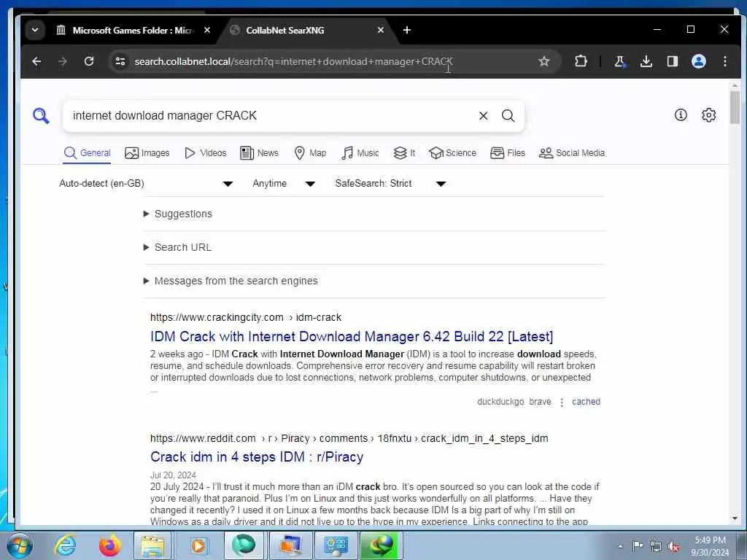Select the Files search category
The height and width of the screenshot is (560, 747).
pyautogui.click(x=508, y=153)
